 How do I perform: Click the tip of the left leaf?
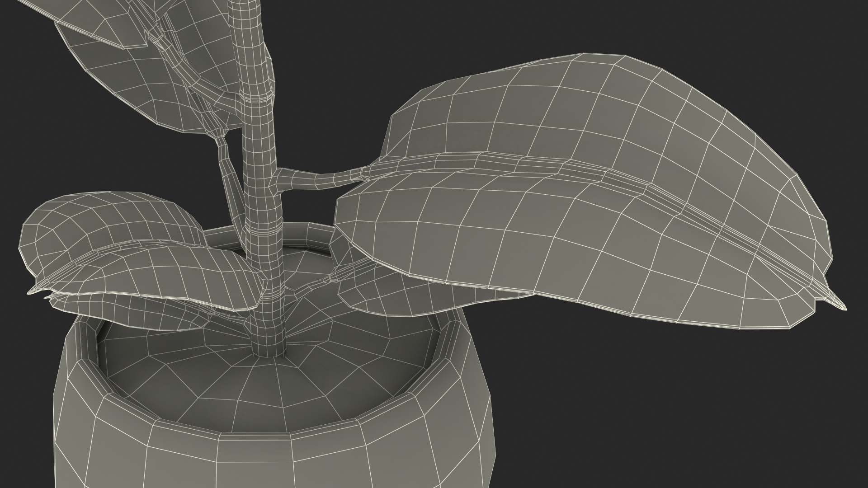(33, 291)
